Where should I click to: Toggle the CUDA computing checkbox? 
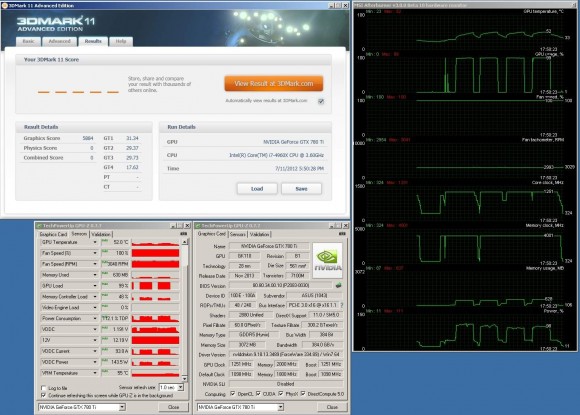point(258,394)
